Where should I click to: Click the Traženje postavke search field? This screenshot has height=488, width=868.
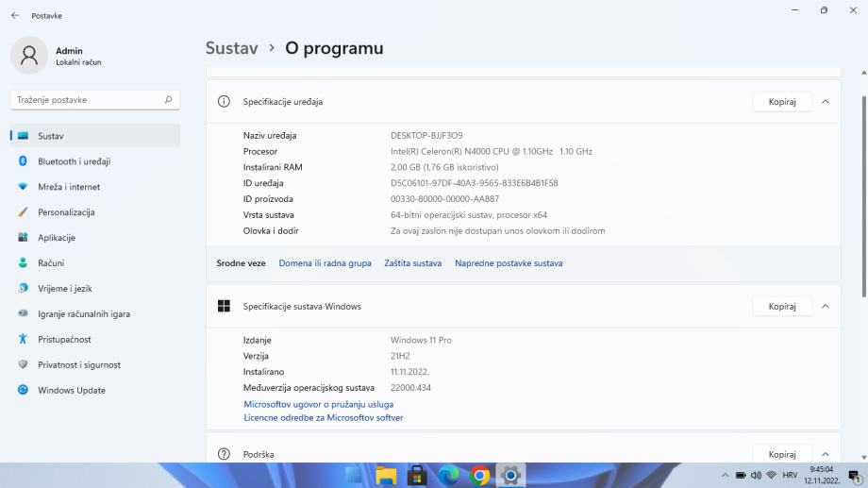point(95,100)
